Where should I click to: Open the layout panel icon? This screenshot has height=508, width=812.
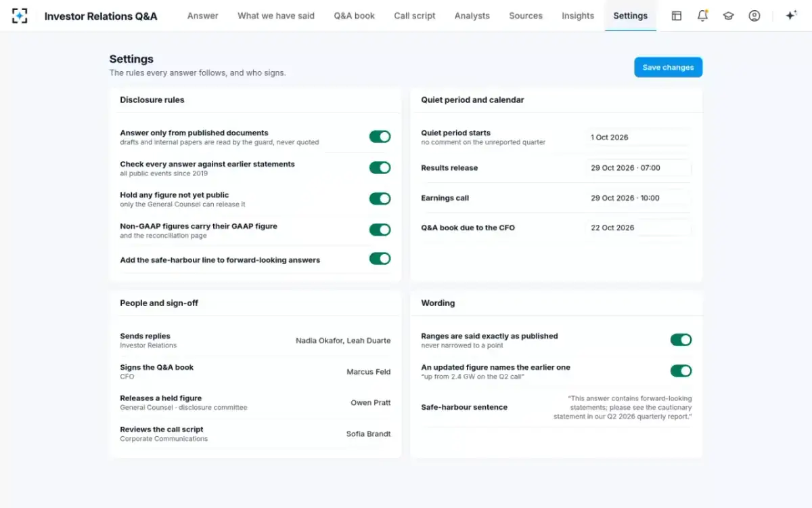(677, 16)
